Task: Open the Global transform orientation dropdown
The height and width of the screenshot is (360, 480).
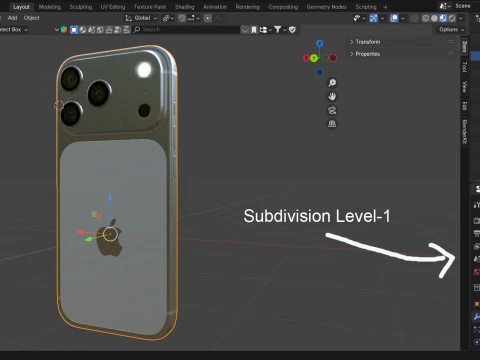Action: 141,18
